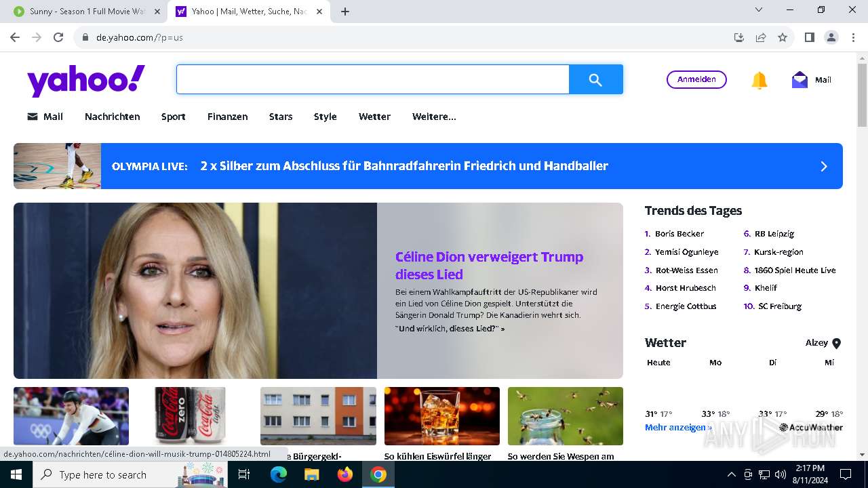Click Mehr anzeigen under weather
The image size is (868, 488).
point(678,428)
